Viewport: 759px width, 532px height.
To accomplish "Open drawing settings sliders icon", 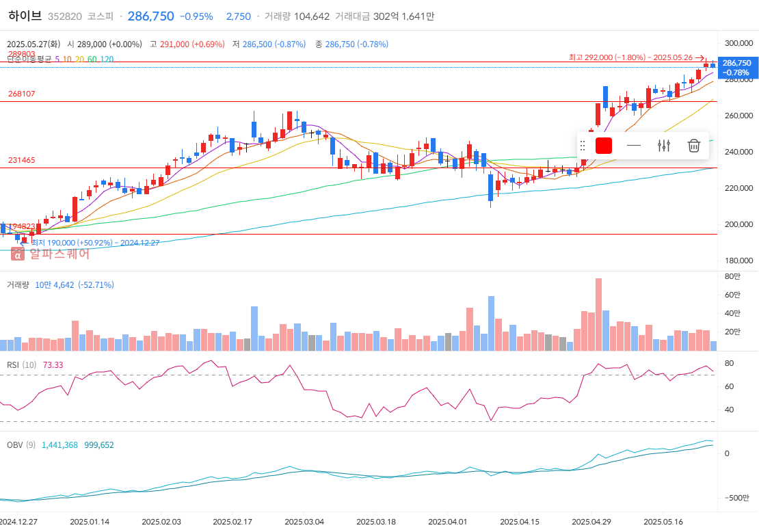I will [x=664, y=146].
